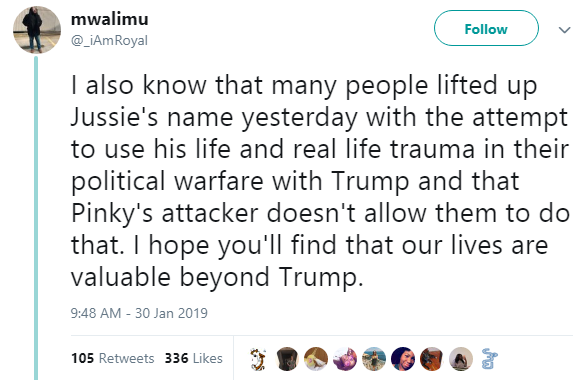
Task: Follow the mwalimu account
Action: tap(486, 28)
